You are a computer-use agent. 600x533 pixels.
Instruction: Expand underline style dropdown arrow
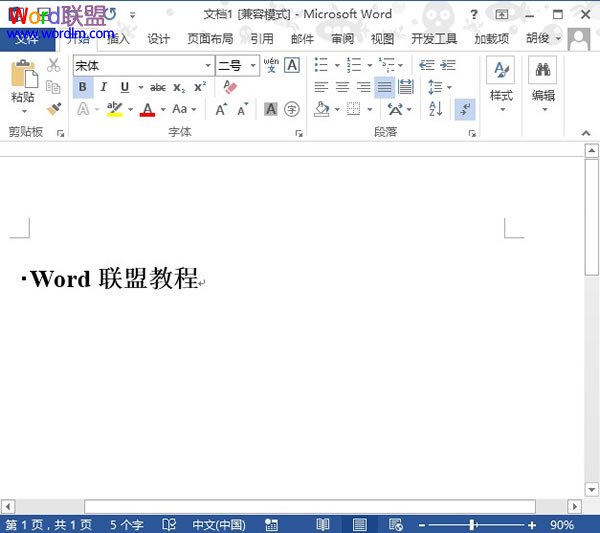click(x=140, y=88)
